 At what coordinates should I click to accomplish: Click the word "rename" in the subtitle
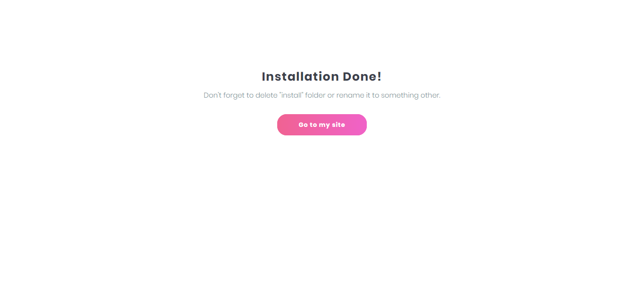350,95
